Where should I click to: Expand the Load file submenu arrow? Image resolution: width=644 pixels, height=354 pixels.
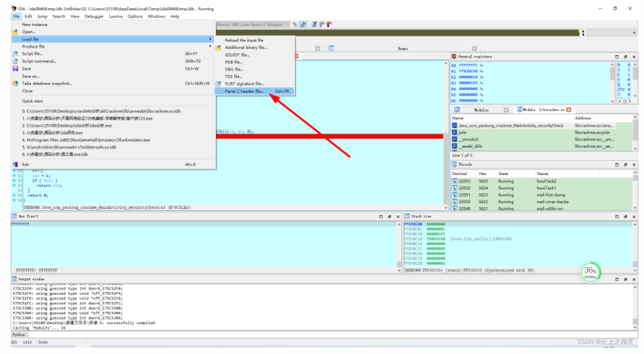[x=210, y=39]
